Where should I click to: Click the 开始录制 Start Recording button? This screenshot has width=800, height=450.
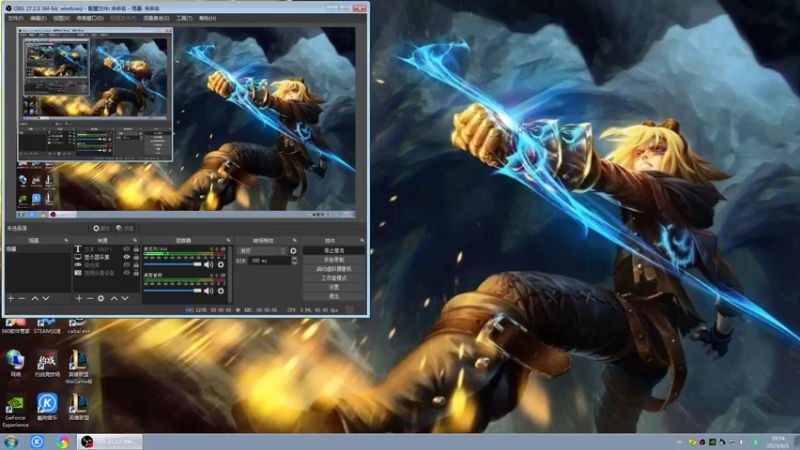tap(334, 260)
